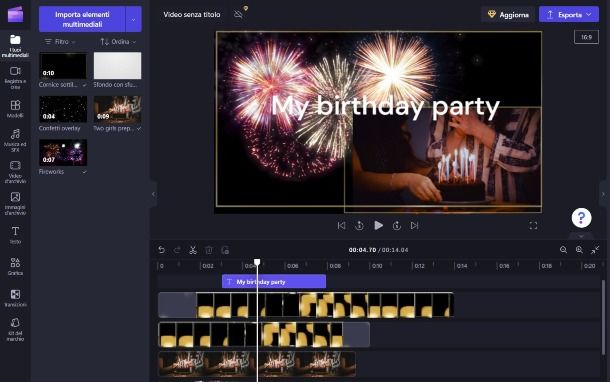
Task: Skip to the end of video
Action: click(415, 226)
